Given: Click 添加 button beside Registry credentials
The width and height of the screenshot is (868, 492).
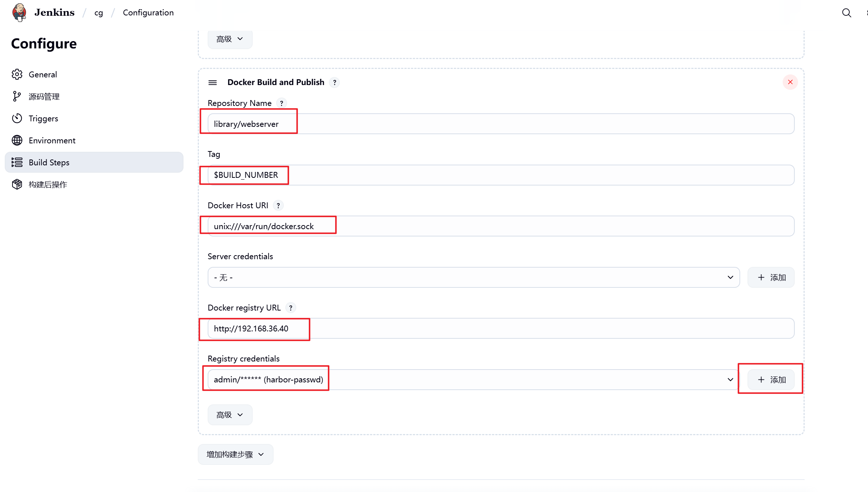Looking at the screenshot, I should (x=771, y=380).
